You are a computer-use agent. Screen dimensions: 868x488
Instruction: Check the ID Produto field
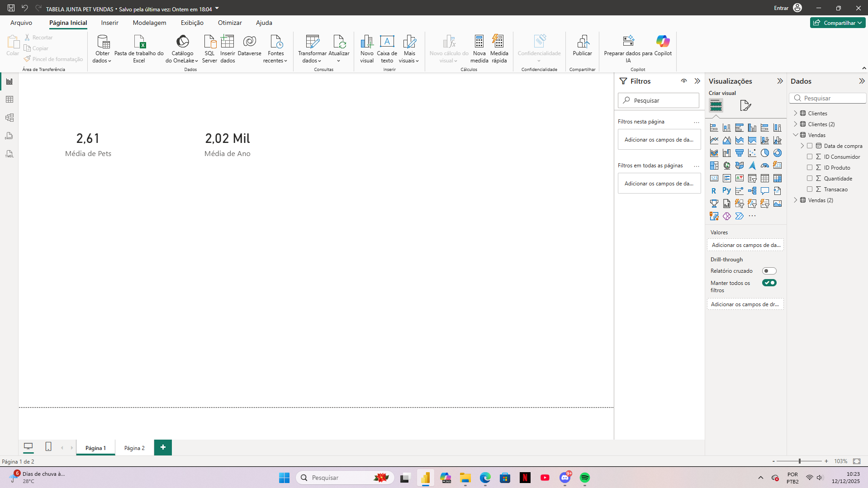tap(810, 167)
